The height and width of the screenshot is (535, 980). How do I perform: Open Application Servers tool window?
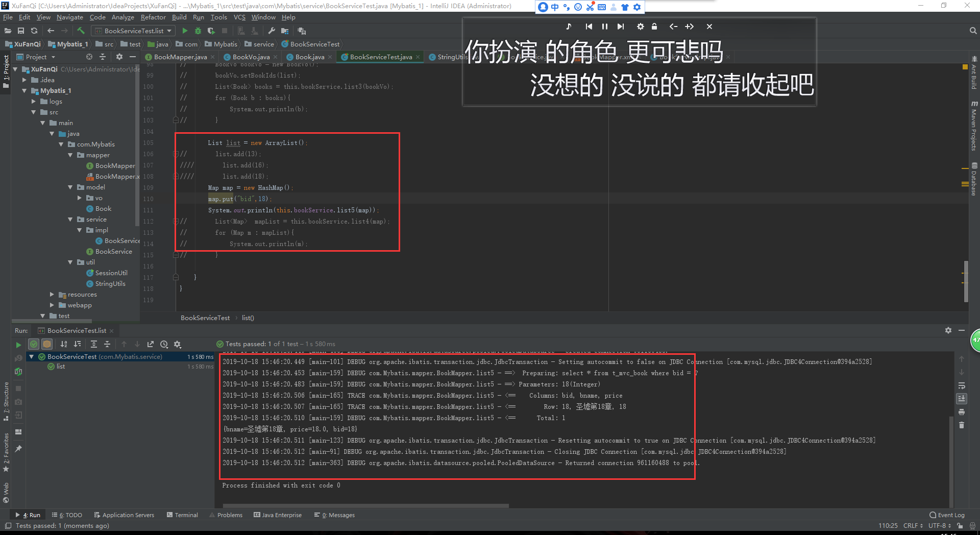click(124, 515)
